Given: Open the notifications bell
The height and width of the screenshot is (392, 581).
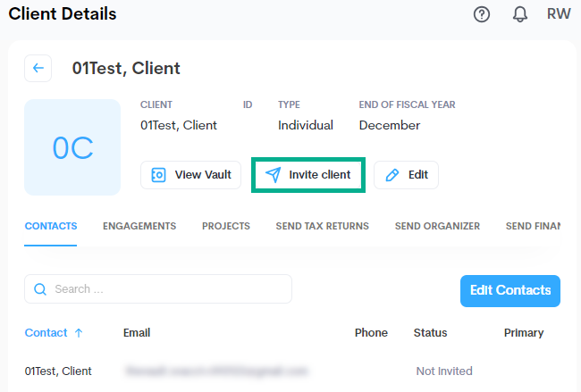Looking at the screenshot, I should pyautogui.click(x=520, y=15).
